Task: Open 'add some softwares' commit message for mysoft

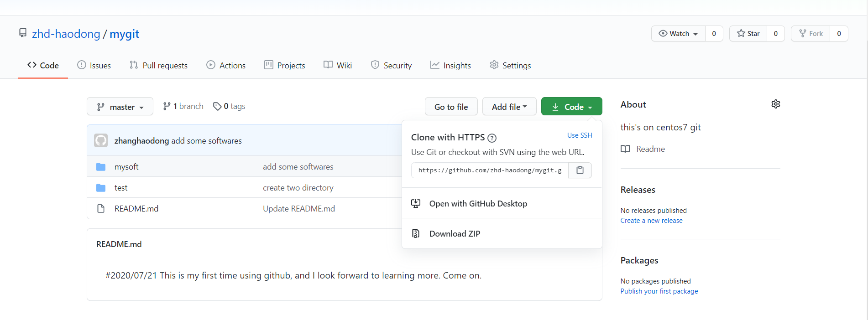Action: 298,167
